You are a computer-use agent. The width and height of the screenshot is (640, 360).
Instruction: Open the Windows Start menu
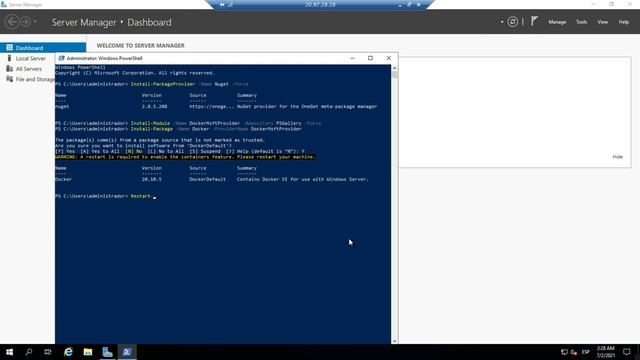[9, 352]
